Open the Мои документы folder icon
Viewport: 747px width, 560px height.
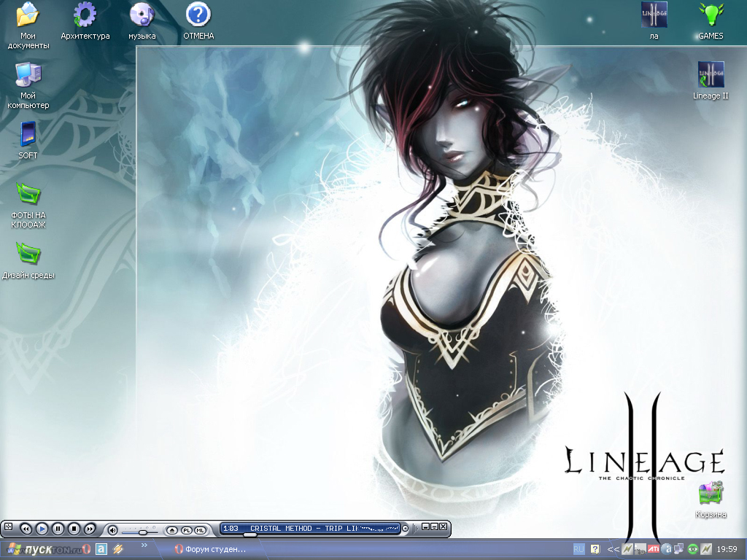click(x=28, y=25)
